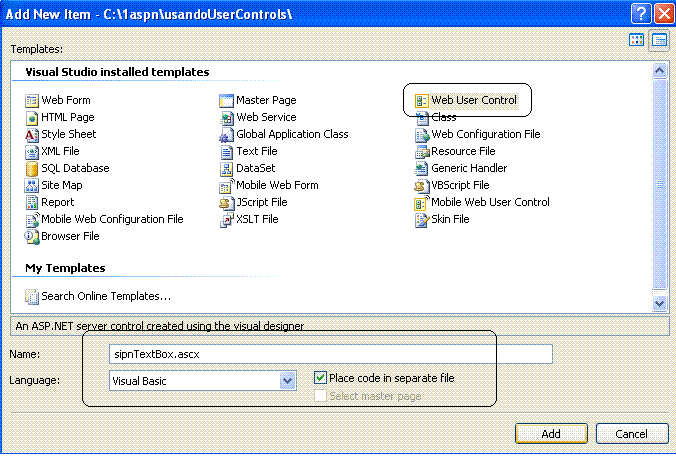Click the templates list scroll-up arrow
Image resolution: width=676 pixels, height=456 pixels.
coord(659,70)
